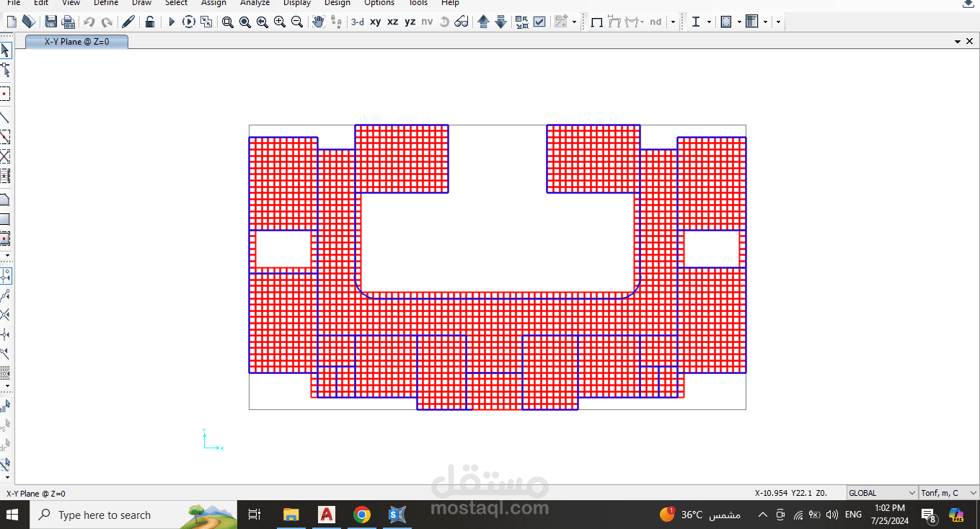
Task: Open the Assign menu
Action: click(213, 3)
